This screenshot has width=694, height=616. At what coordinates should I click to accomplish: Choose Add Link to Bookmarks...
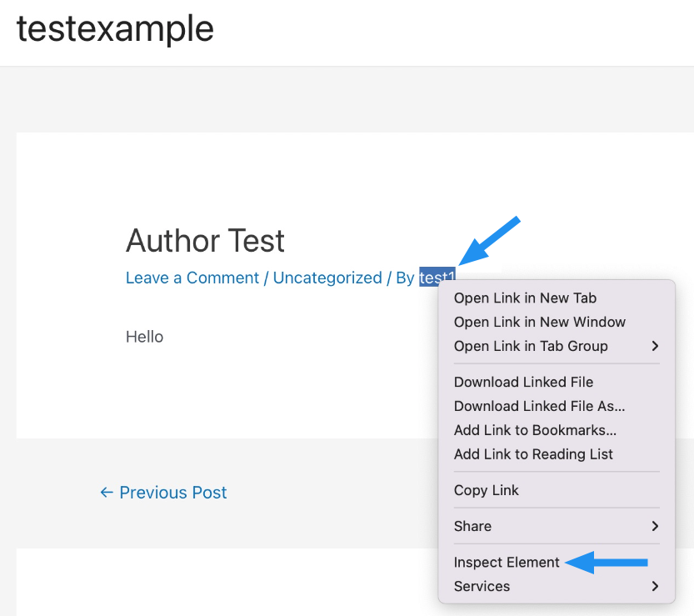click(535, 430)
